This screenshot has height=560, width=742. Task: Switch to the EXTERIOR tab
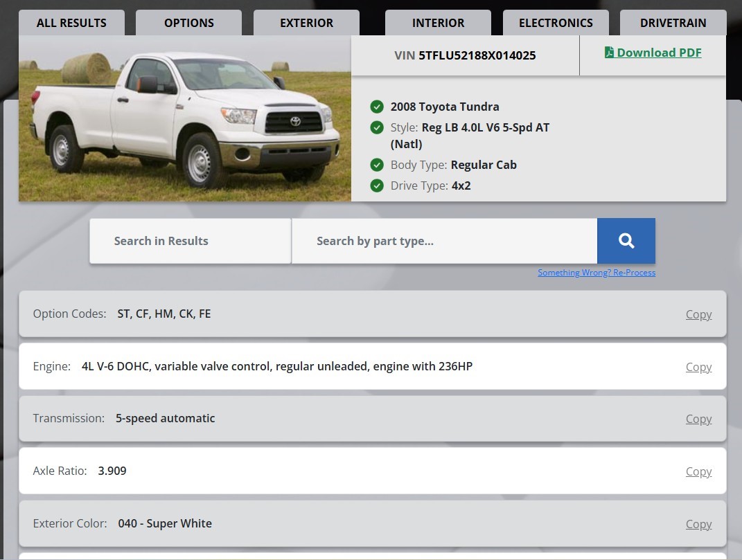coord(306,23)
